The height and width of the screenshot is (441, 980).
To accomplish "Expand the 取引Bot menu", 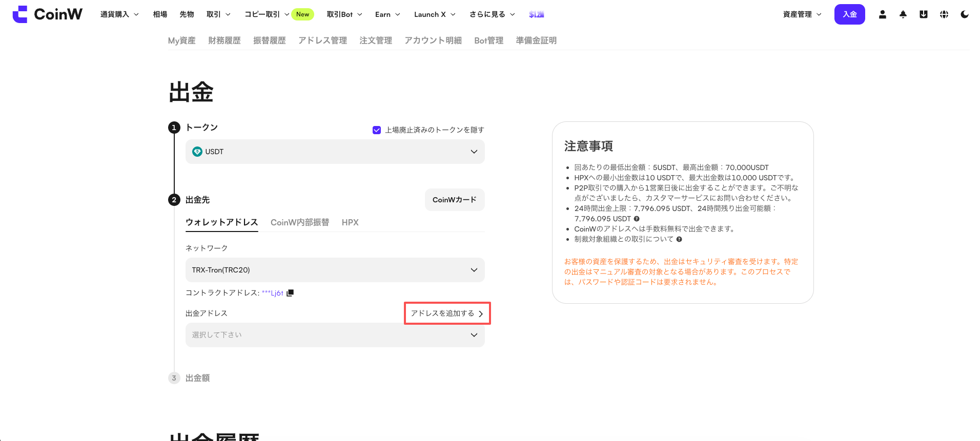I will point(344,14).
